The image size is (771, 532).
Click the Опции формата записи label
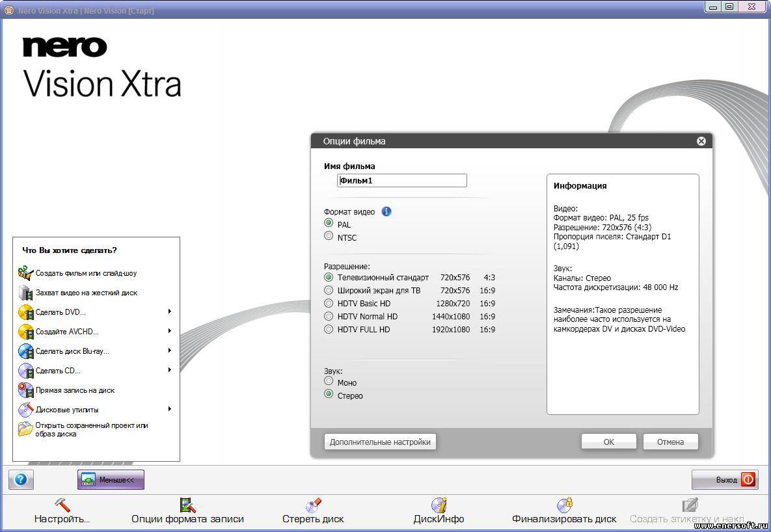tap(187, 519)
